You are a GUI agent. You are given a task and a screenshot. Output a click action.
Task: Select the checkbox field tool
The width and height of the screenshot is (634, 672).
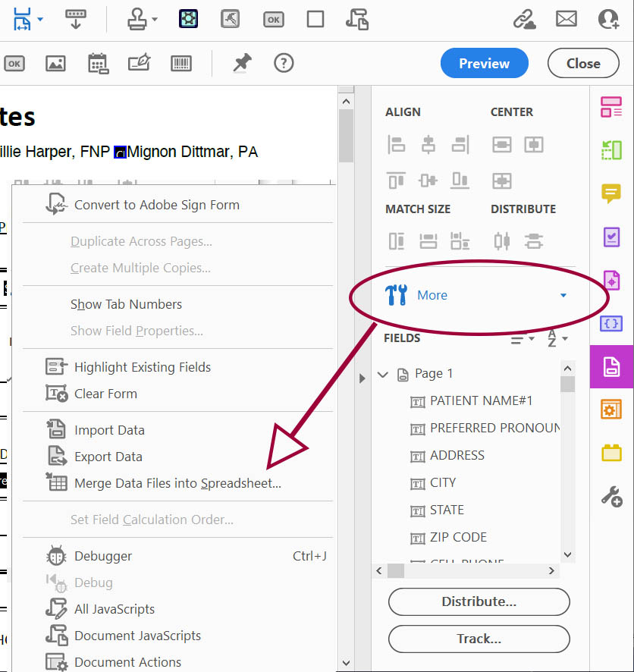click(x=315, y=20)
